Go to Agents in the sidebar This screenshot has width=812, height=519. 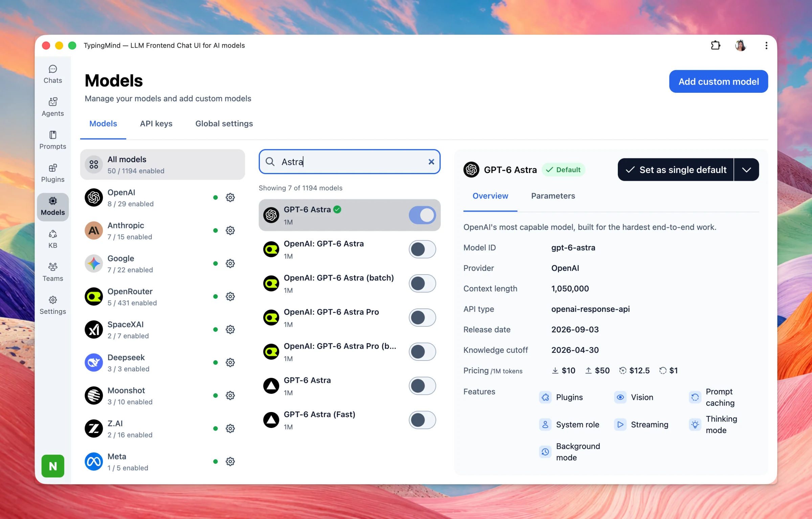point(53,107)
